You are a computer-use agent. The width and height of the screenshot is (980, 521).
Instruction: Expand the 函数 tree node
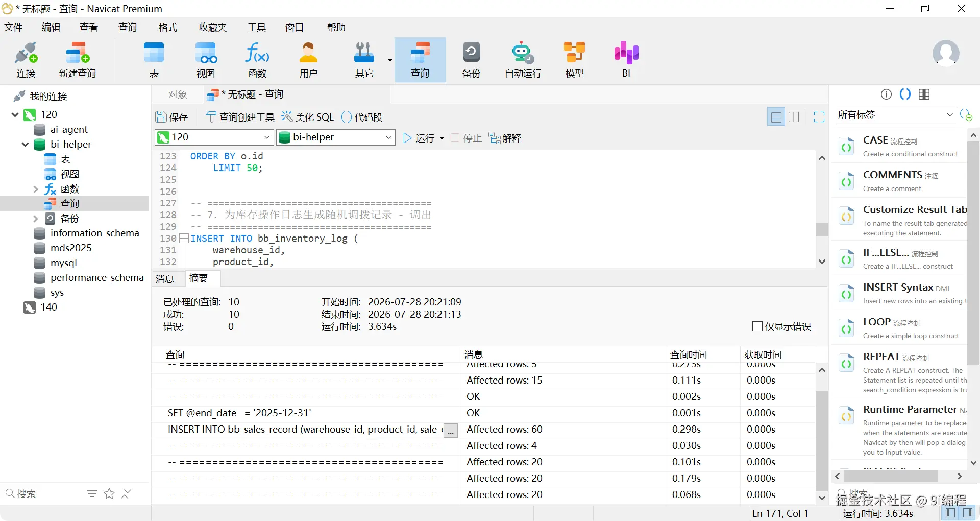coord(35,189)
